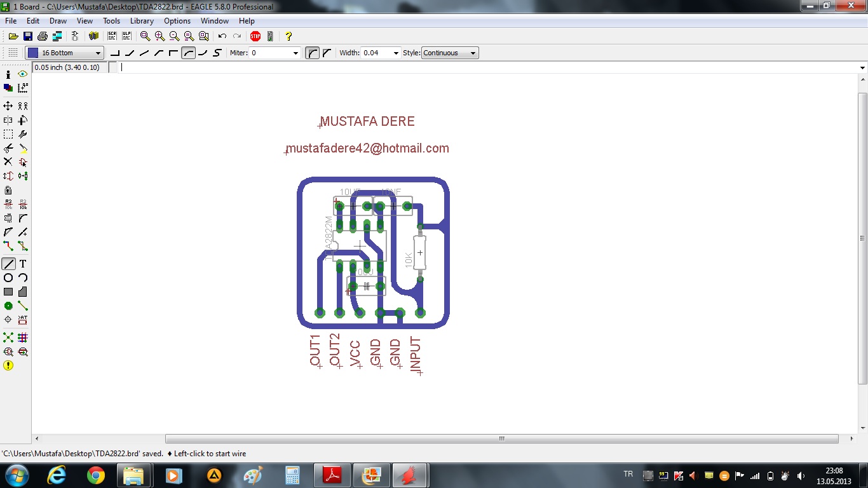The width and height of the screenshot is (868, 488).
Task: Click the Zoom to fit icon
Action: point(146,36)
